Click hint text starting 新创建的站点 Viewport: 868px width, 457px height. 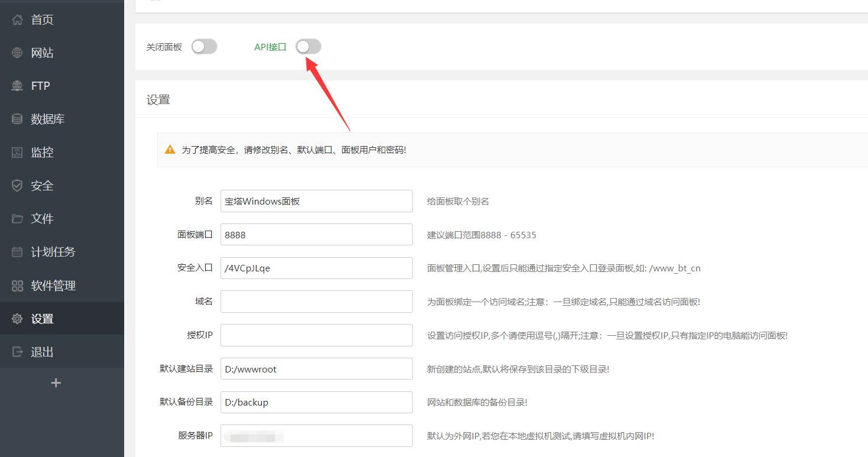[518, 369]
